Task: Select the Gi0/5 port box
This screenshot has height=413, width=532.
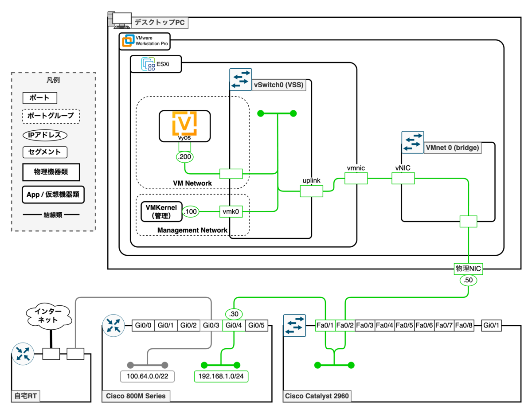Action: [256, 325]
